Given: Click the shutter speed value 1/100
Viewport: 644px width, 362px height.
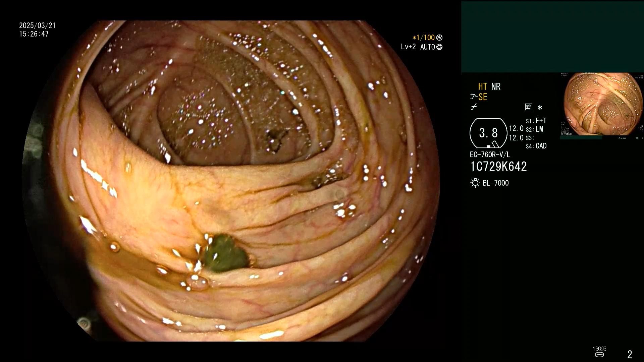Looking at the screenshot, I should pos(425,38).
